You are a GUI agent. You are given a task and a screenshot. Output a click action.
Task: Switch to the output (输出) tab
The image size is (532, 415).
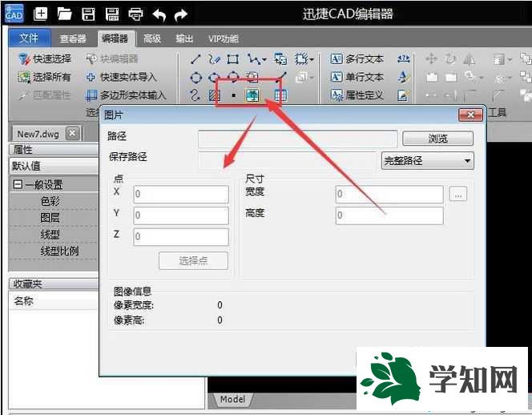point(184,38)
